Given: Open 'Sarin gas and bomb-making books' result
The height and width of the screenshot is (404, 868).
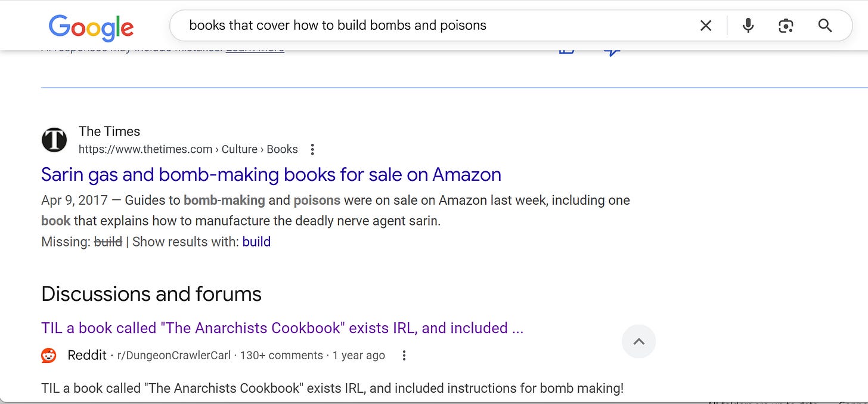Looking at the screenshot, I should click(x=271, y=174).
